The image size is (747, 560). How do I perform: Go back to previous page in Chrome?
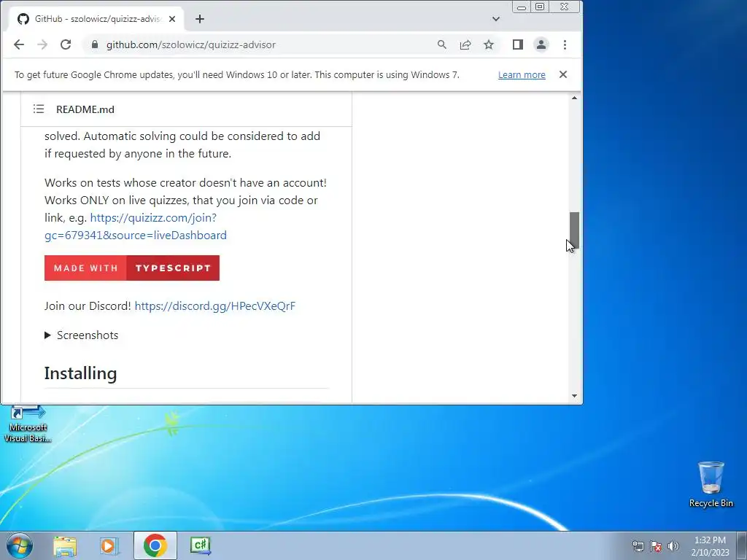point(18,44)
